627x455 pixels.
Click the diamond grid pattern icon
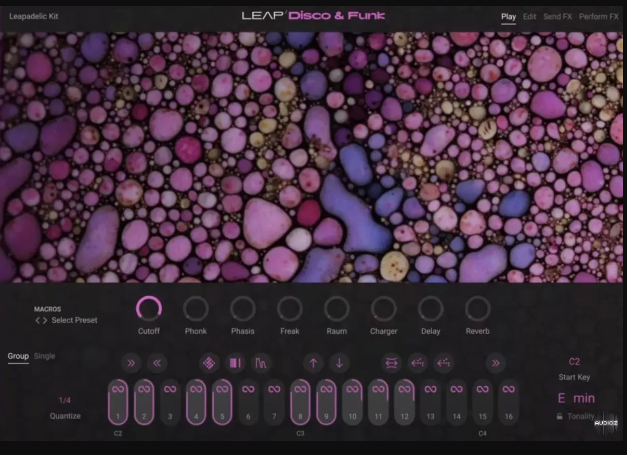click(x=209, y=363)
